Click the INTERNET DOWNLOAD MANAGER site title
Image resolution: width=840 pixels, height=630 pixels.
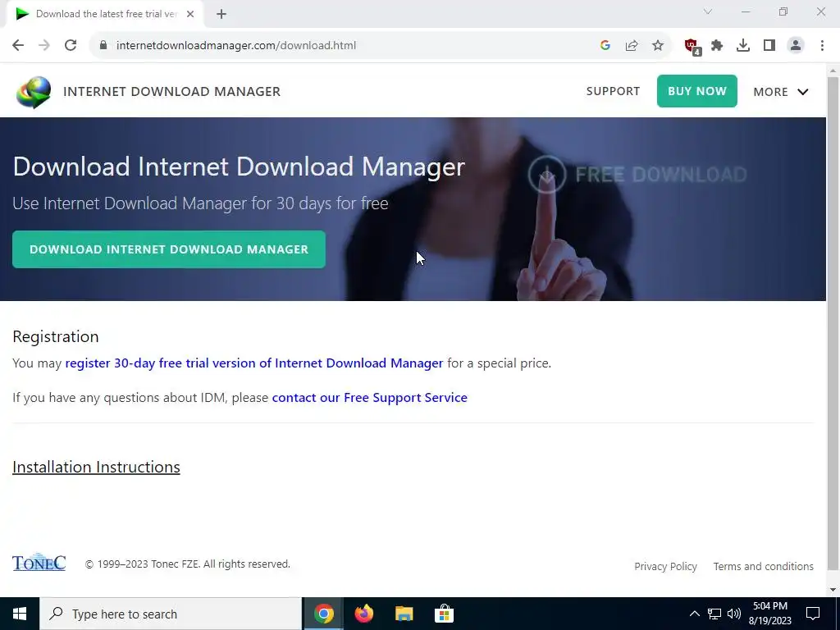coord(172,92)
